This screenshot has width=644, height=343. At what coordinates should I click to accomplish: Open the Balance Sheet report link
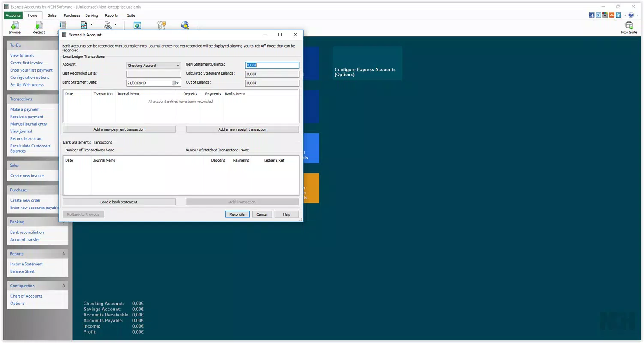pyautogui.click(x=22, y=271)
